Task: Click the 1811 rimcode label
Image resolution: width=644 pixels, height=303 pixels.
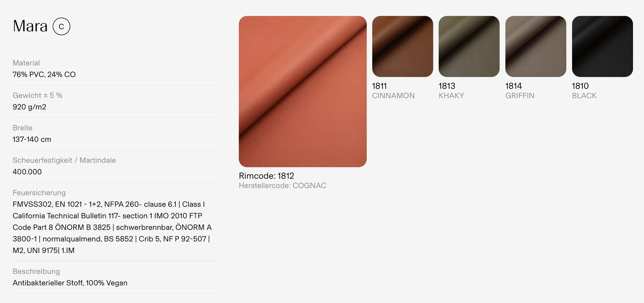Action: [379, 86]
